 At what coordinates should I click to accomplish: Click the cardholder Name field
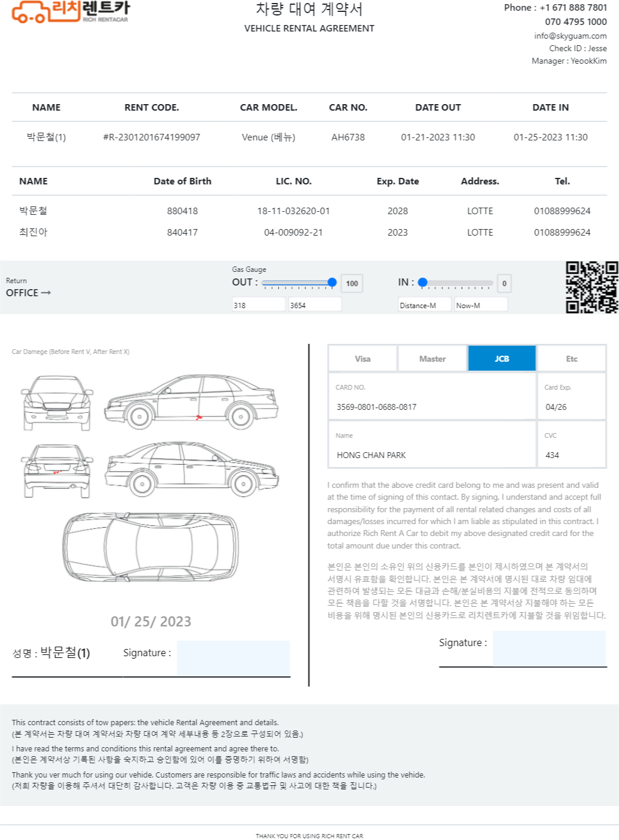[433, 444]
